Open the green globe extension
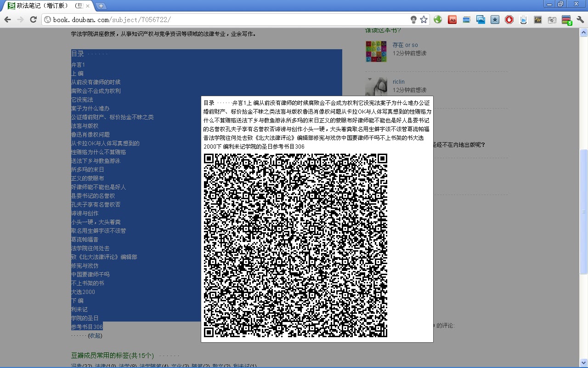This screenshot has width=588, height=368. tap(438, 19)
